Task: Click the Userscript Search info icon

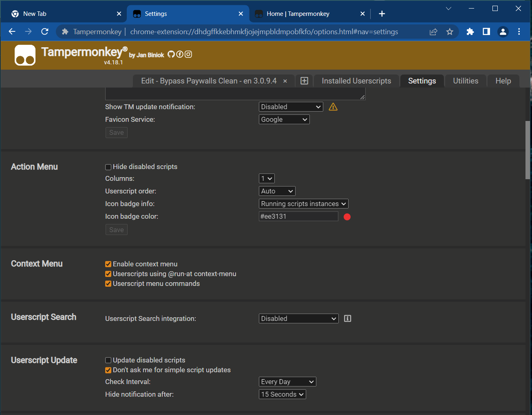Action: pyautogui.click(x=347, y=318)
